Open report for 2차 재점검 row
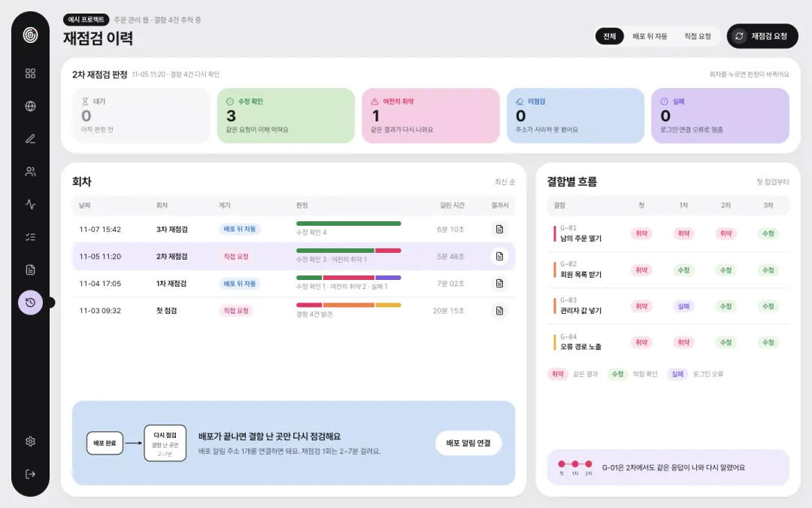 point(500,257)
